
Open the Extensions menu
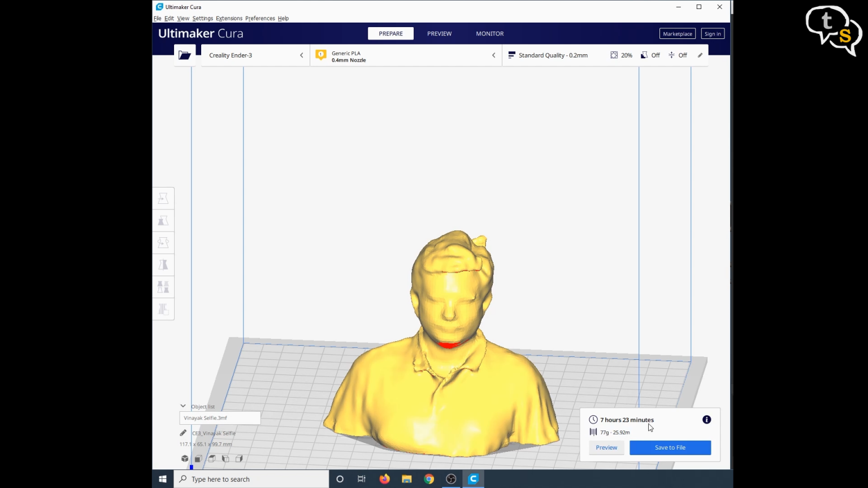[228, 18]
